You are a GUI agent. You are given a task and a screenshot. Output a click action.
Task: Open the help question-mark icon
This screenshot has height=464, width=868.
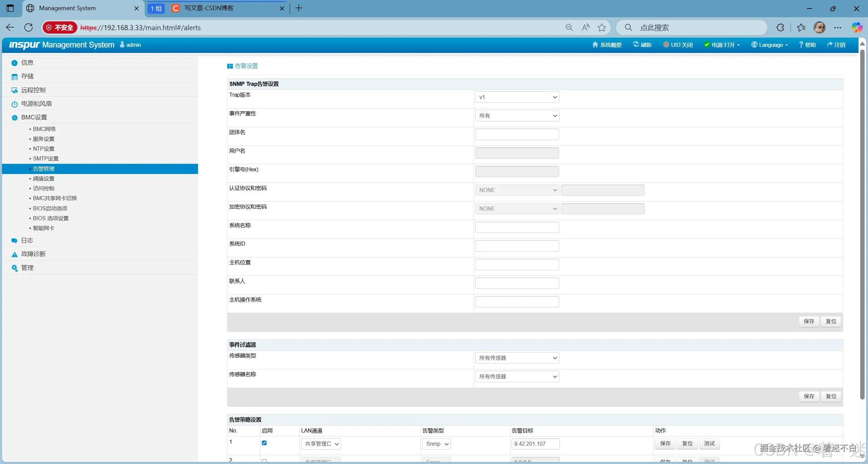pyautogui.click(x=801, y=45)
